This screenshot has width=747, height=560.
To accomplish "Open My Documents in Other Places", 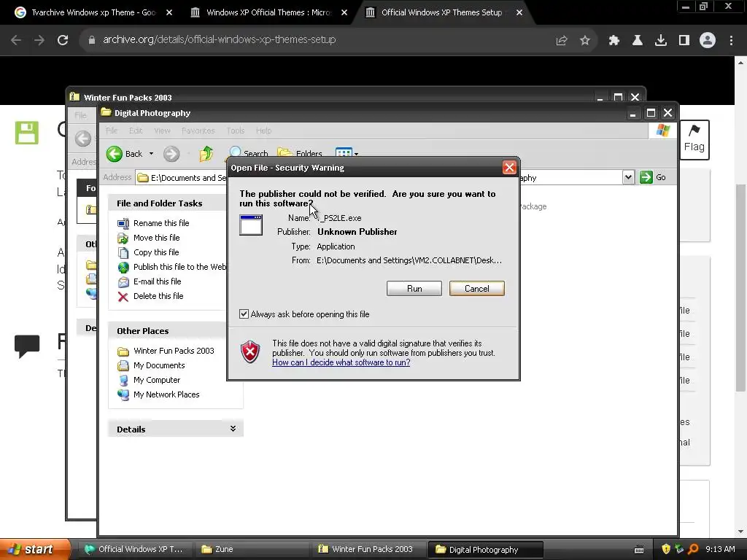I will pos(159,366).
